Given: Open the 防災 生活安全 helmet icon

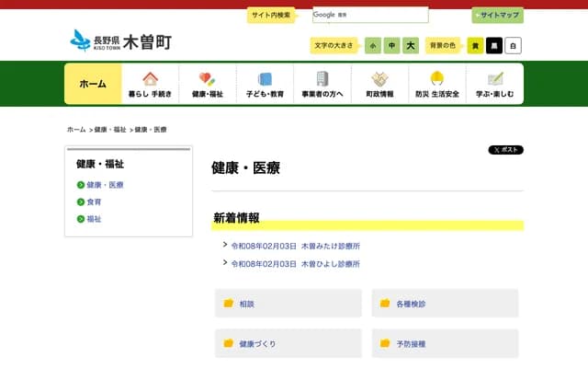Looking at the screenshot, I should 437,79.
